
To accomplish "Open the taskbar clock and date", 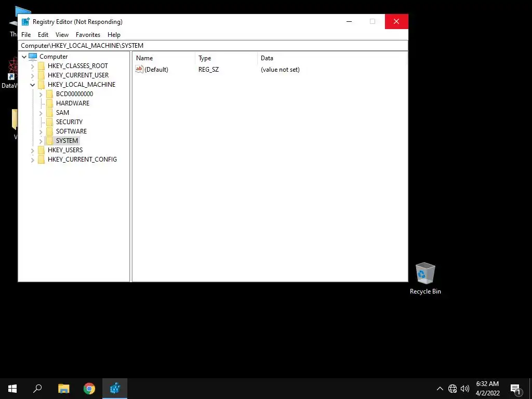I will [487, 389].
